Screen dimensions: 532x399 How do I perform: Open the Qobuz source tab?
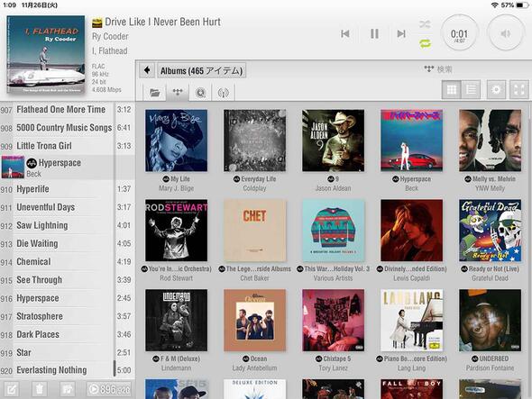click(x=200, y=92)
